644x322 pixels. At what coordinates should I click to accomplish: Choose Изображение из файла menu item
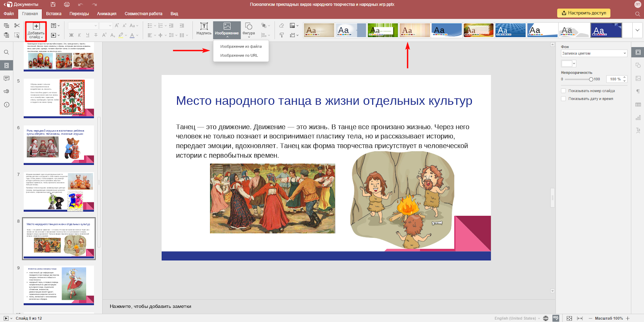(241, 46)
